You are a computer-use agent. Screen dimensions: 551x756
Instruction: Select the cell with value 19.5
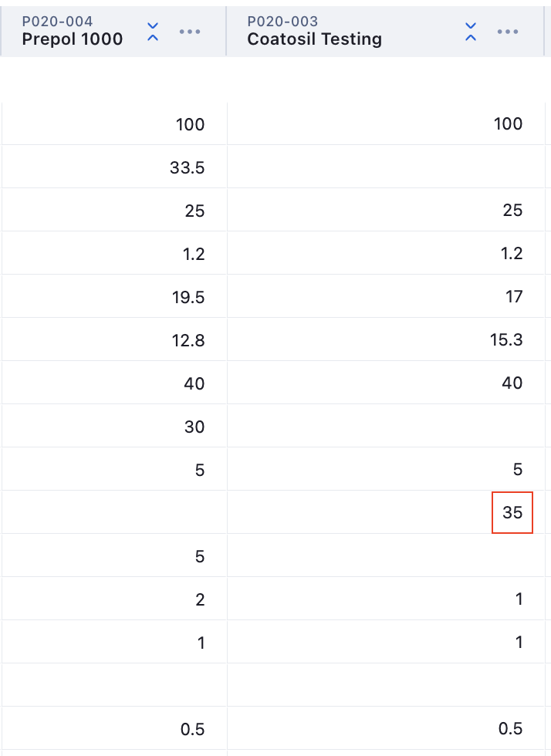(188, 297)
